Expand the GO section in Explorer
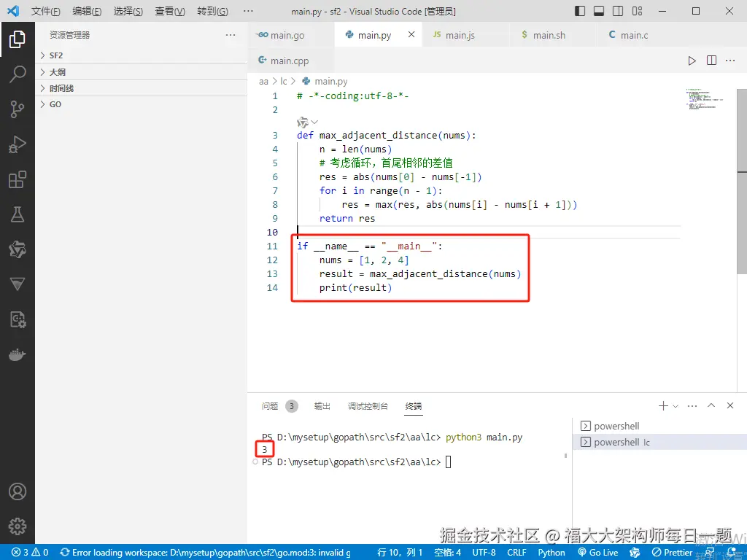 pyautogui.click(x=141, y=104)
